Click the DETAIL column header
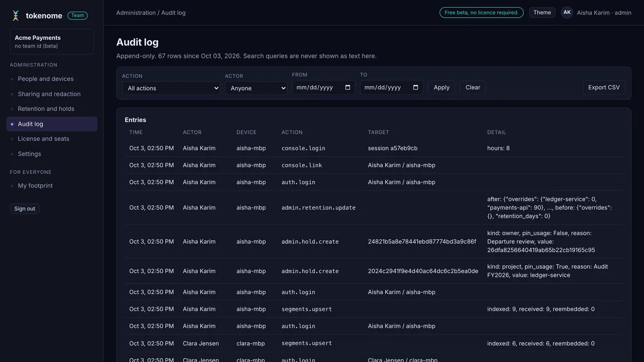The width and height of the screenshot is (644, 362). 496,132
